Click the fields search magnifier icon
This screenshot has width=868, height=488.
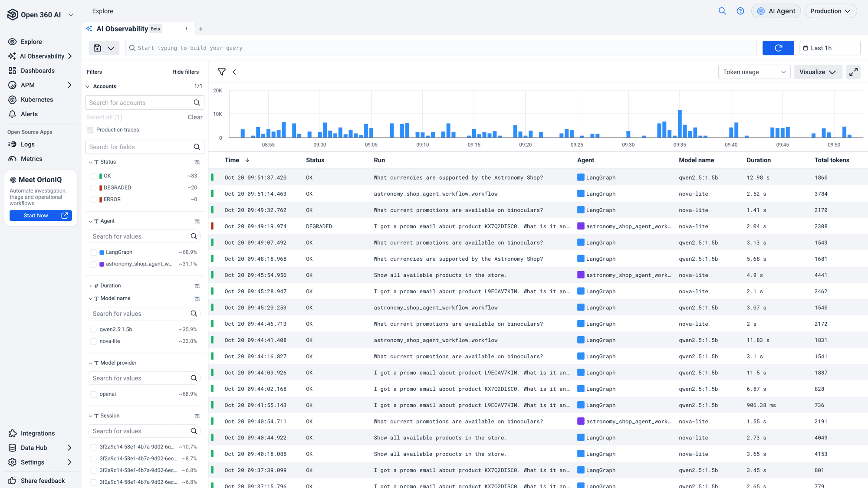click(x=197, y=147)
